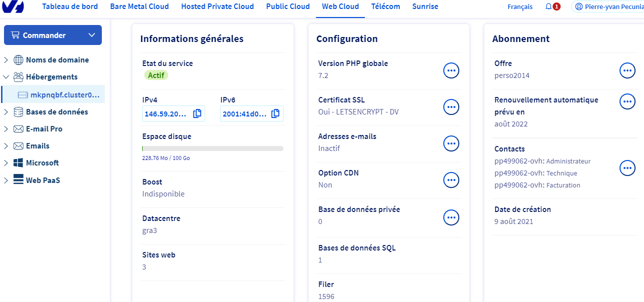Click the Espace disque usage bar
This screenshot has height=302, width=644.
(213, 148)
